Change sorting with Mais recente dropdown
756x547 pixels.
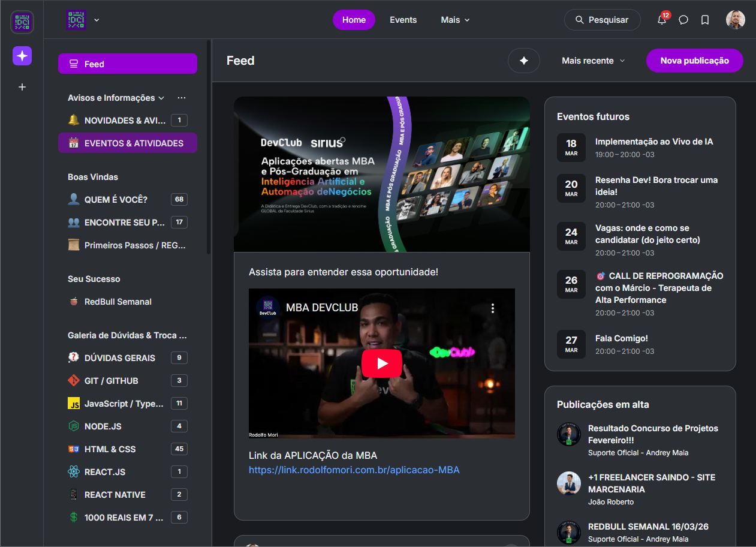[x=593, y=61]
